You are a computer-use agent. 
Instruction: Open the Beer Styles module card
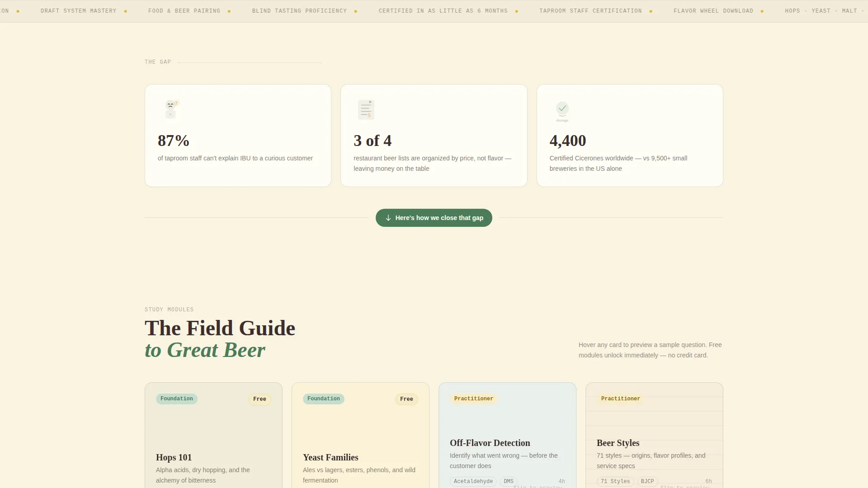click(654, 435)
